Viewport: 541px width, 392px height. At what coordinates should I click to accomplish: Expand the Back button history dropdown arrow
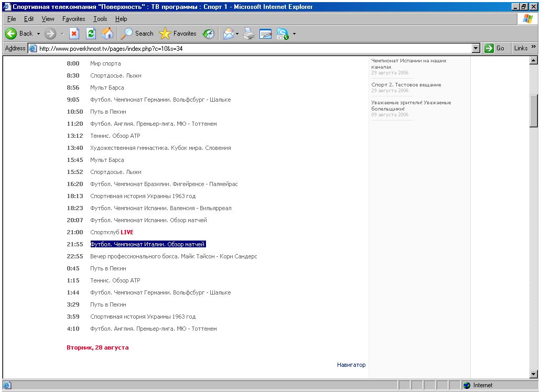click(x=38, y=34)
